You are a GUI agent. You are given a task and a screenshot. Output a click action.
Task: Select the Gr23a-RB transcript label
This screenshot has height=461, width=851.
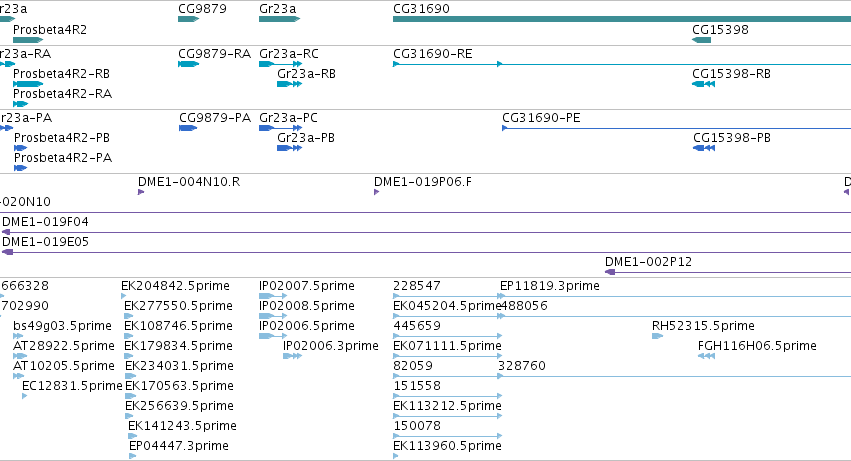[x=306, y=74]
